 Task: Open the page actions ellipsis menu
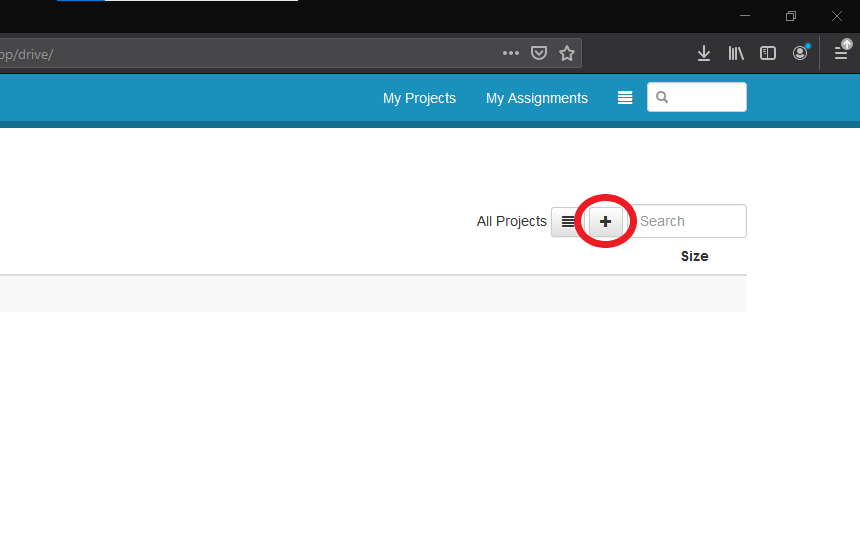click(511, 53)
